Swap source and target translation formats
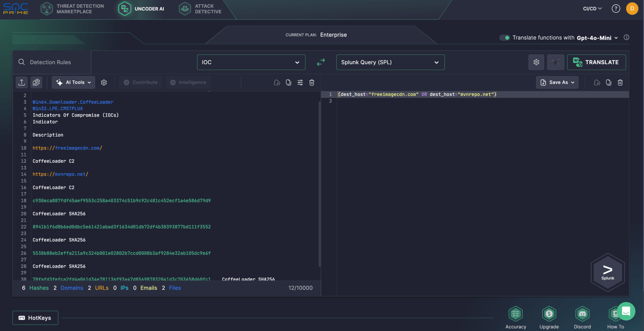Screen dimensions: 644x331 click(x=320, y=62)
